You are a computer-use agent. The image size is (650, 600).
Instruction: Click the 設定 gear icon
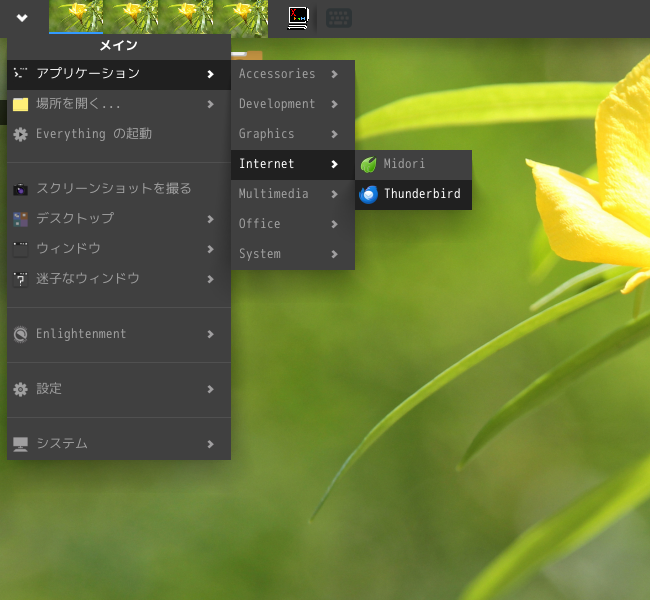click(x=20, y=389)
